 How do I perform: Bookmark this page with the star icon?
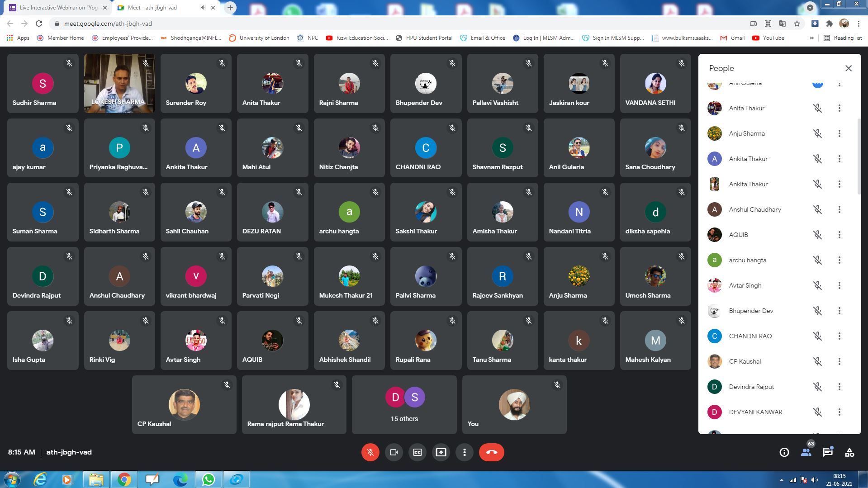click(x=797, y=24)
